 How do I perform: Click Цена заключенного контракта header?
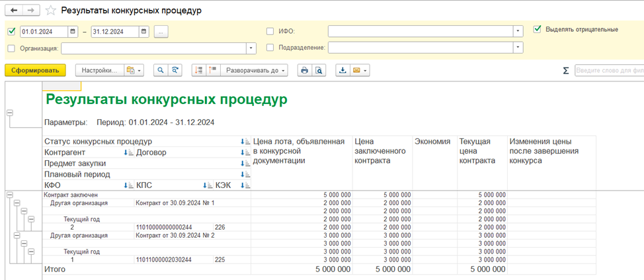[380, 152]
